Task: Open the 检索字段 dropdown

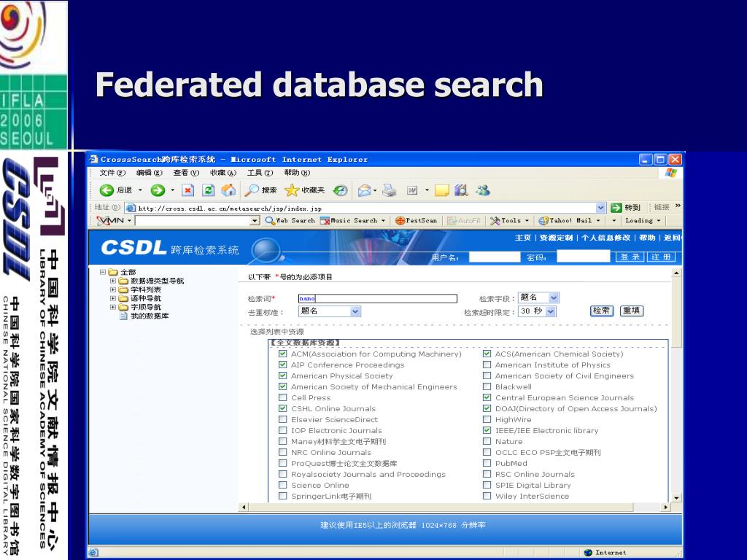Action: pyautogui.click(x=539, y=297)
